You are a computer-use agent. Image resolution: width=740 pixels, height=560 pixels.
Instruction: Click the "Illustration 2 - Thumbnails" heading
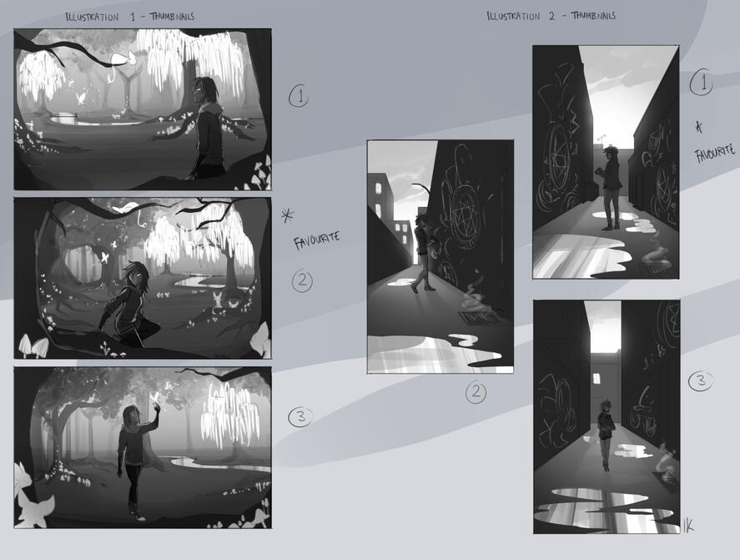point(551,16)
